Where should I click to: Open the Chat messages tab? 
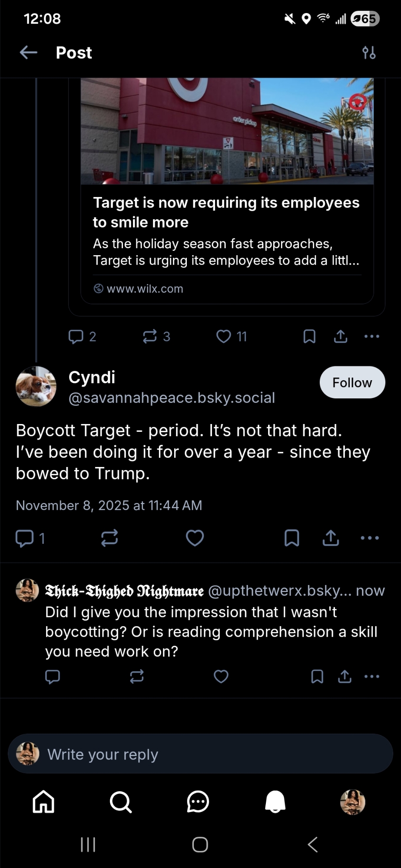click(x=198, y=802)
